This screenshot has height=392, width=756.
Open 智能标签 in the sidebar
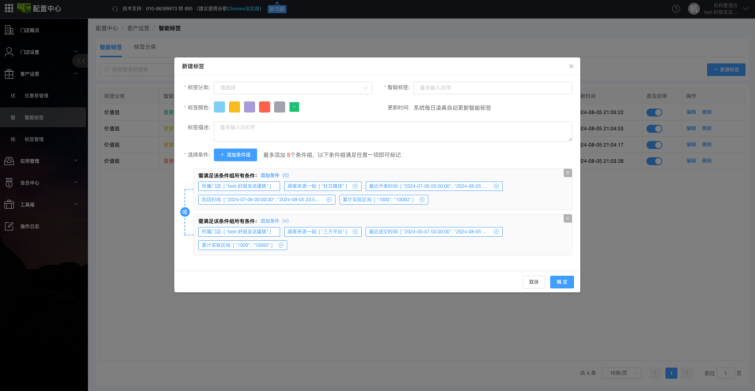[34, 118]
